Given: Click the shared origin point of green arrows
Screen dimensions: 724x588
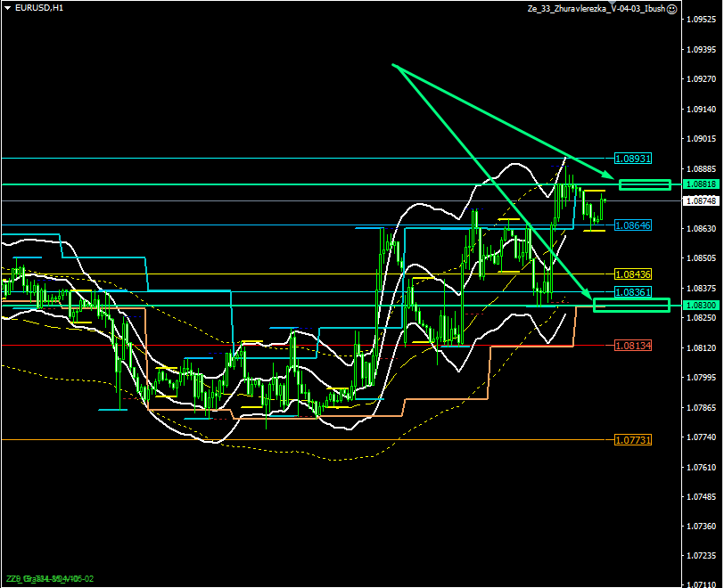Looking at the screenshot, I should 392,65.
